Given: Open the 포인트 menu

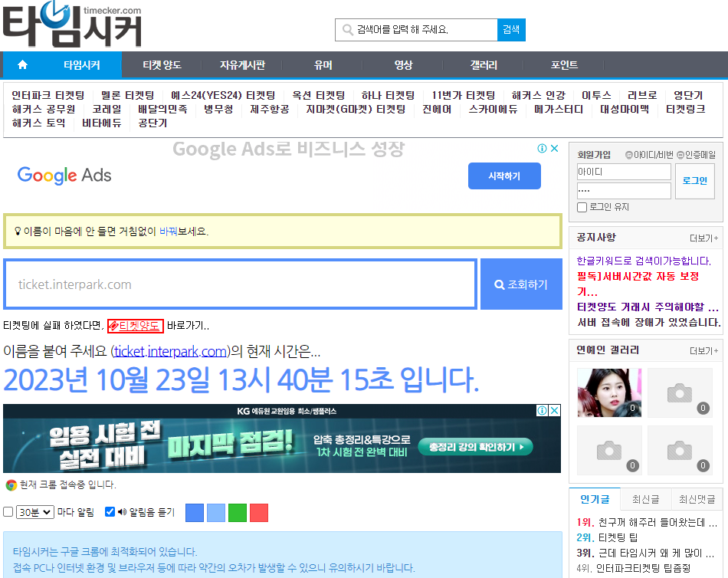Looking at the screenshot, I should pos(564,65).
